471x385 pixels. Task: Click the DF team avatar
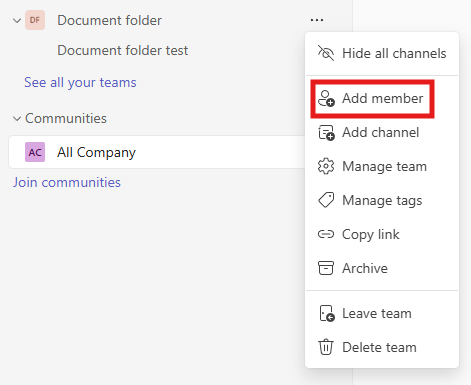pyautogui.click(x=35, y=20)
